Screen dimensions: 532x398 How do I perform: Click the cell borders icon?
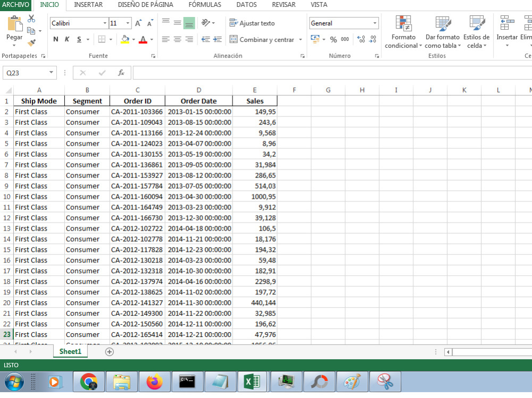pyautogui.click(x=102, y=39)
